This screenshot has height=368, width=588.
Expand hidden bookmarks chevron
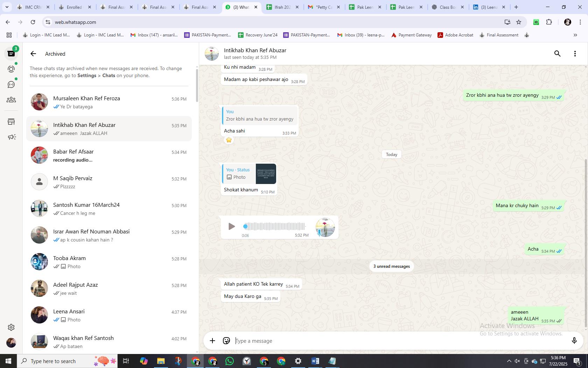(575, 35)
